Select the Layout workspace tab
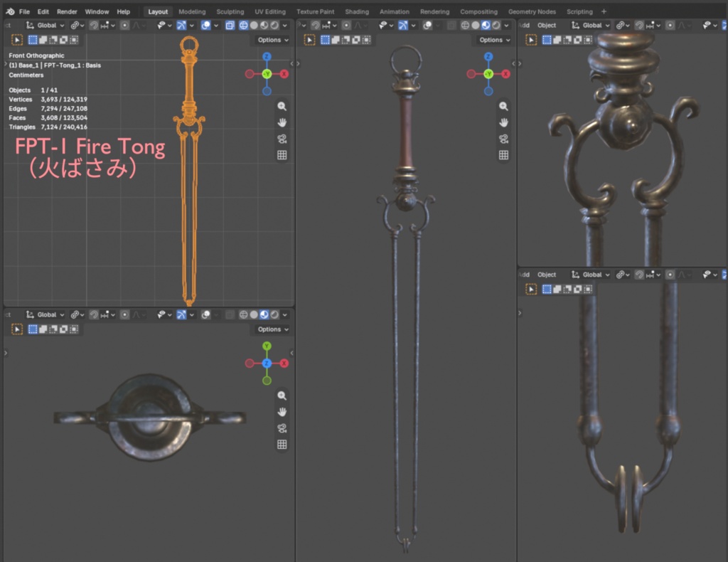 pos(158,11)
